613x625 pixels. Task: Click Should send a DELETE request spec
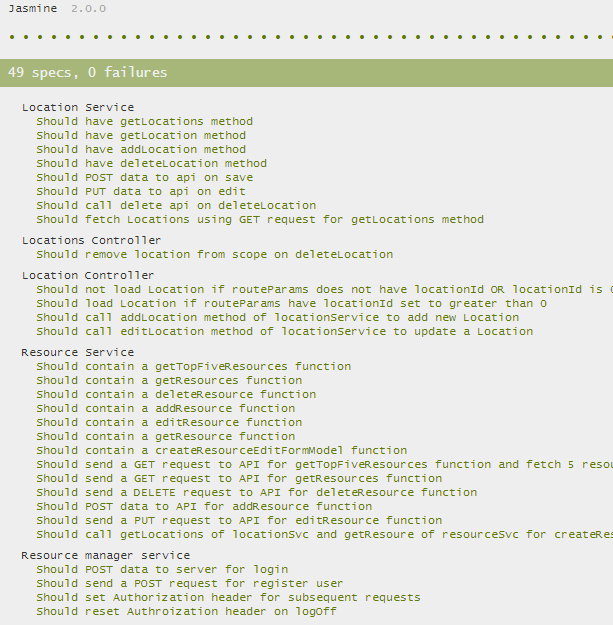click(257, 492)
